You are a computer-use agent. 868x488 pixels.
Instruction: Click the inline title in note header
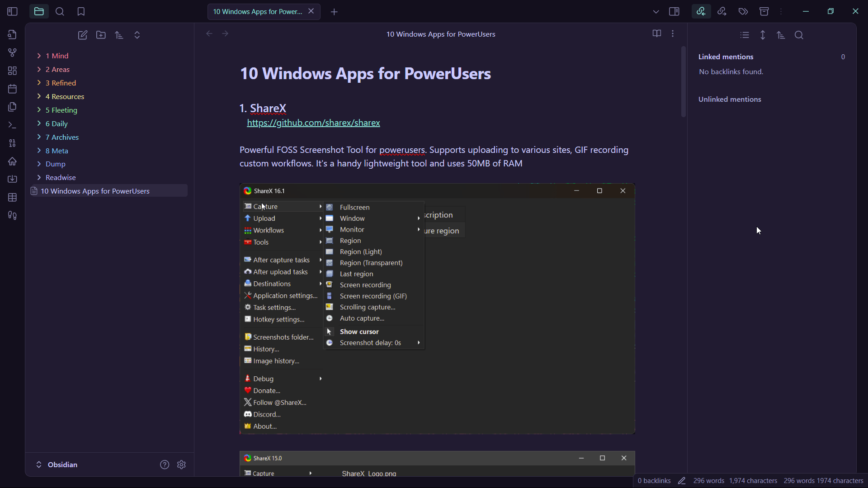441,34
